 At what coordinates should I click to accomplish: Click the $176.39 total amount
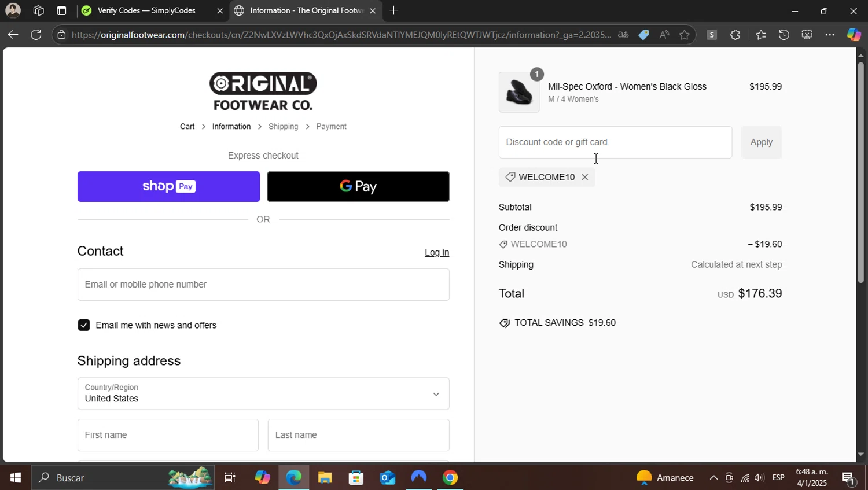(x=760, y=293)
